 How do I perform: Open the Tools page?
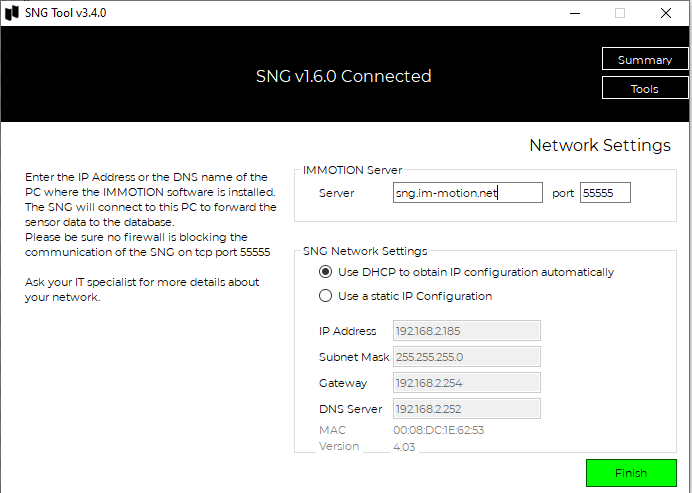tap(644, 88)
